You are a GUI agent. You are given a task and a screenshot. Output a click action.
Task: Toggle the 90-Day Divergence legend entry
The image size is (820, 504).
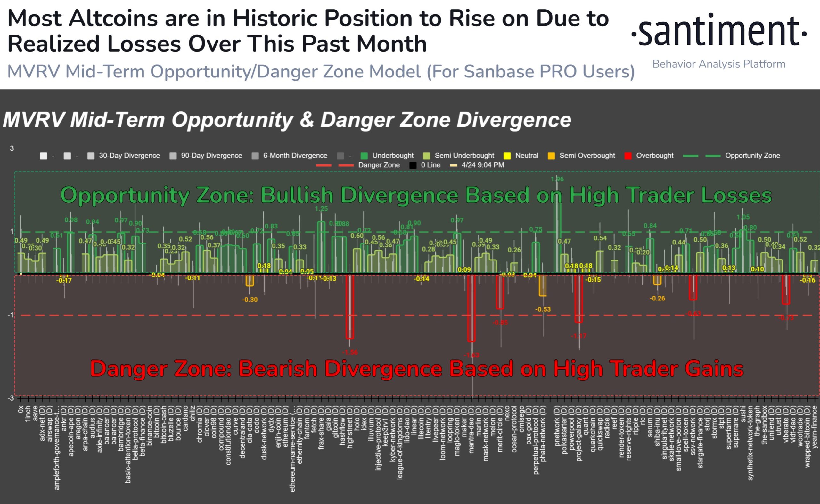pyautogui.click(x=206, y=156)
